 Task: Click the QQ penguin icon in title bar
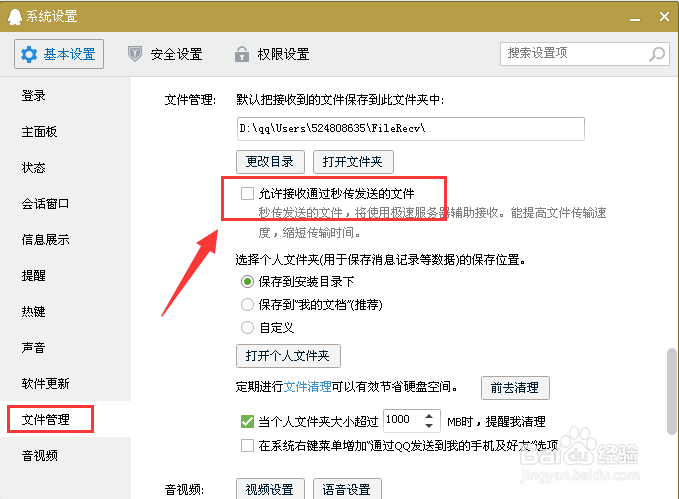tap(15, 17)
